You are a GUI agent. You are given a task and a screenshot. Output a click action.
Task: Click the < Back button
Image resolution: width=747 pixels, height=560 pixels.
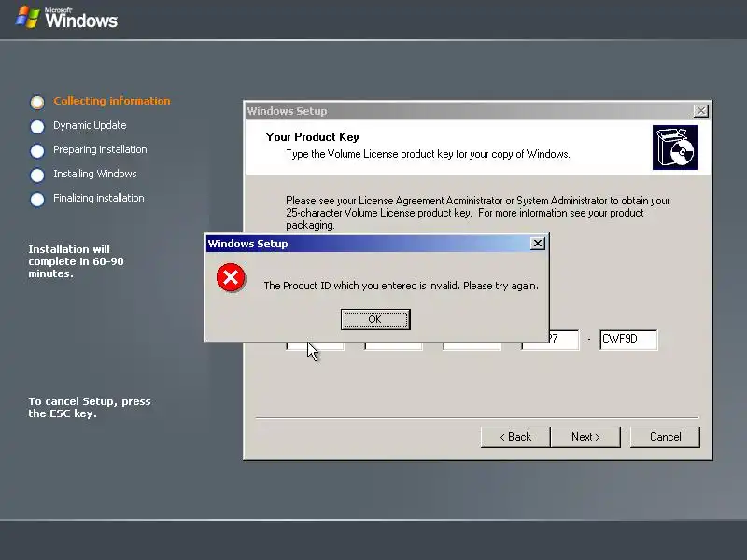(x=515, y=437)
